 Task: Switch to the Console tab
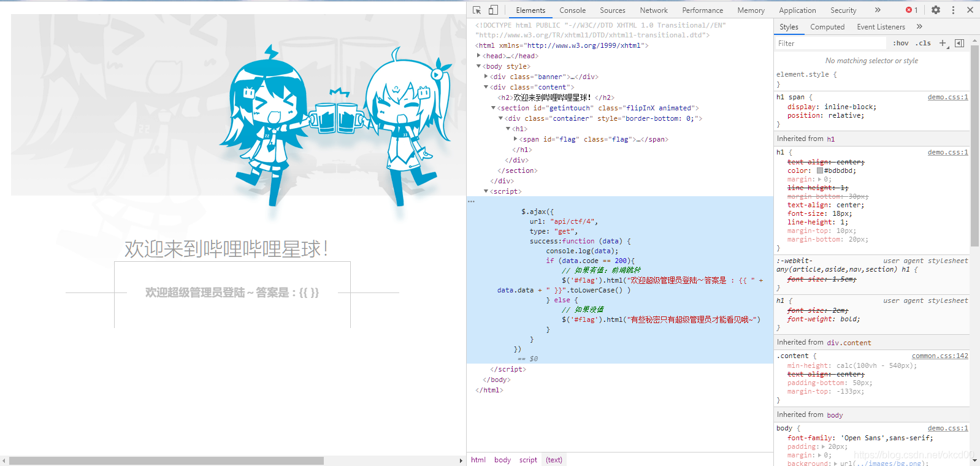573,10
